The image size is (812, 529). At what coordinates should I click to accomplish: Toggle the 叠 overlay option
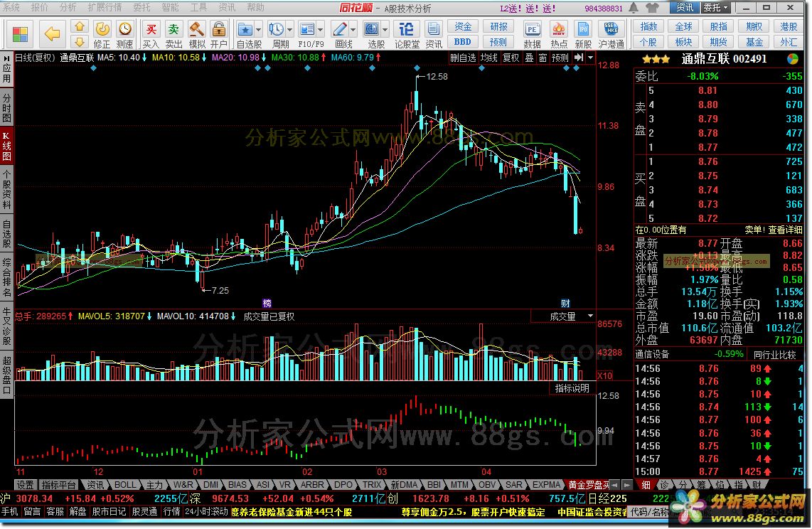[529, 58]
